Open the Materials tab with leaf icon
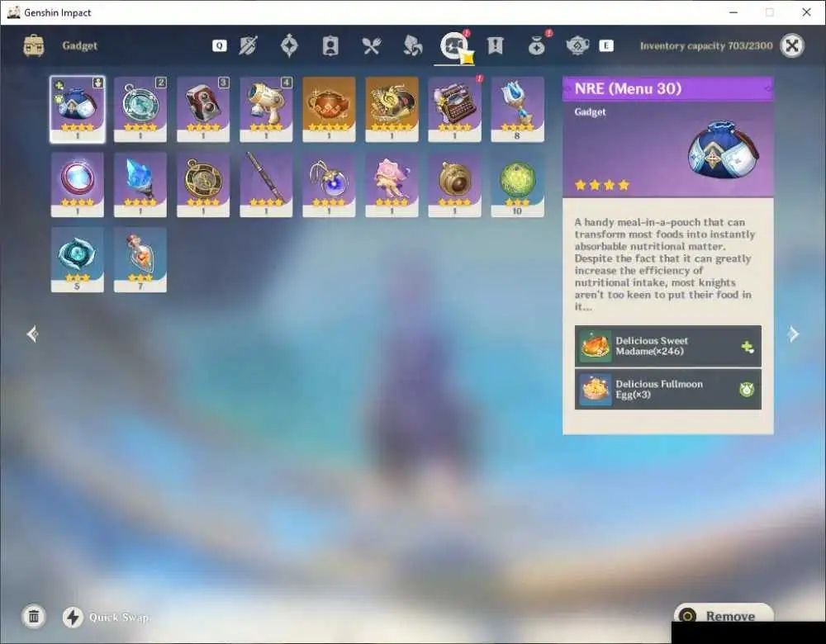 pyautogui.click(x=412, y=45)
